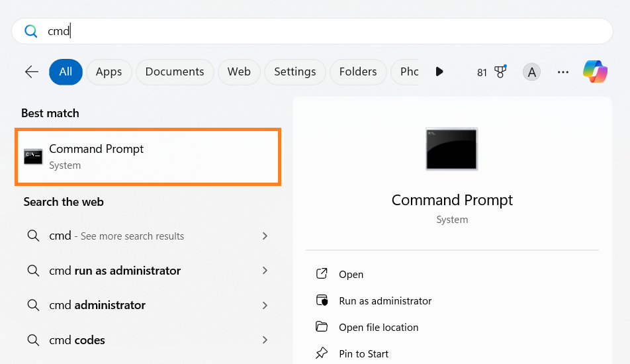Click Run as administrator in the right pane
The width and height of the screenshot is (630, 364).
(x=385, y=300)
